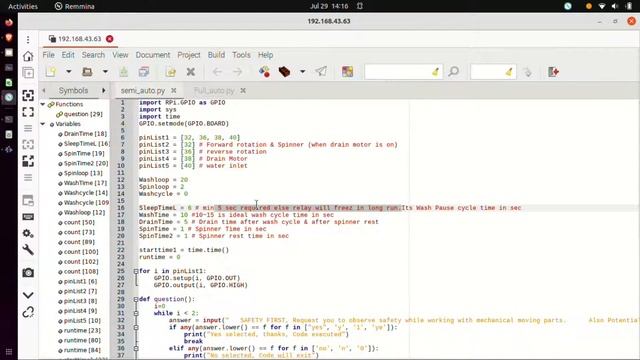Open the recent files dropdown next to Open

(x=105, y=72)
